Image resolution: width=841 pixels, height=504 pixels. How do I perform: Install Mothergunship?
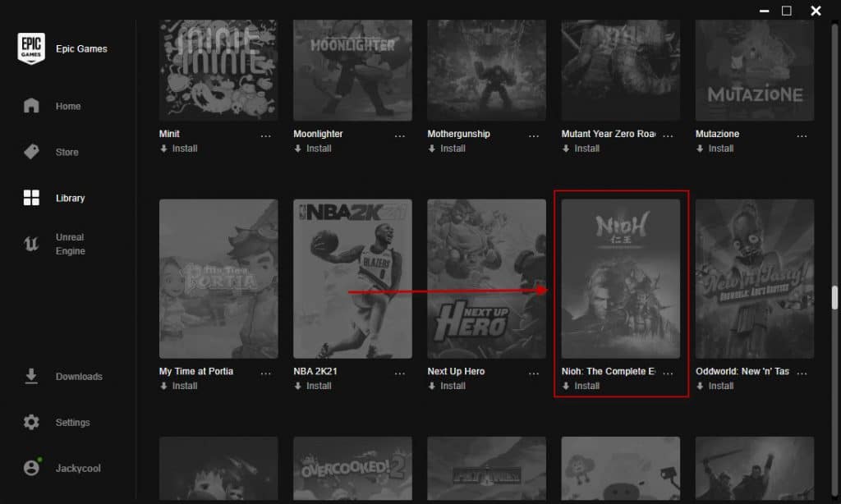point(447,149)
